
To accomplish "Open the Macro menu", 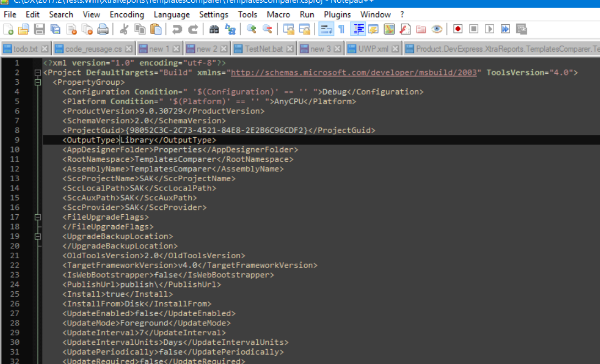I will click(278, 14).
